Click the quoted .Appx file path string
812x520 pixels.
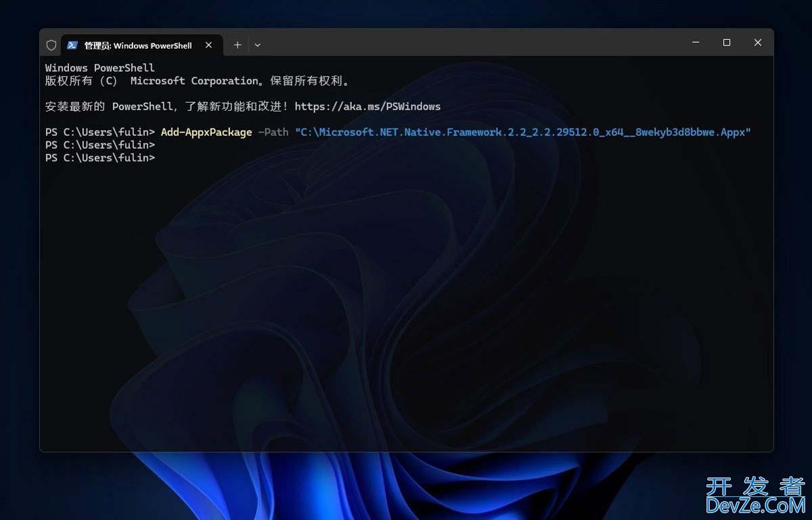click(x=523, y=132)
